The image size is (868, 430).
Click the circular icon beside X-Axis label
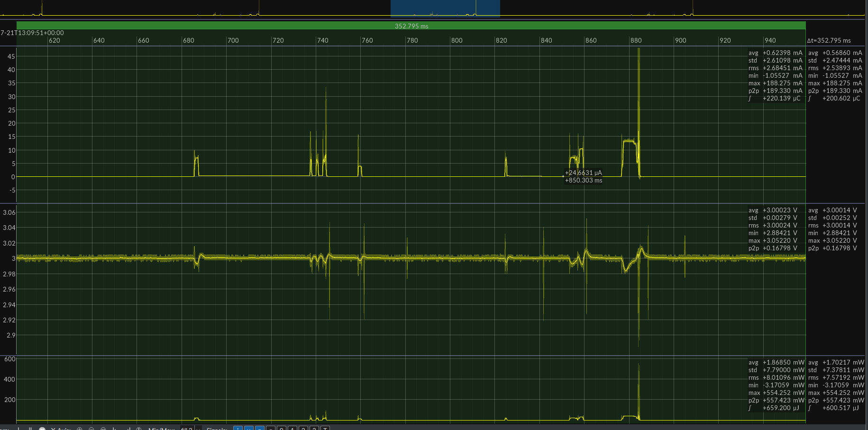pos(43,428)
